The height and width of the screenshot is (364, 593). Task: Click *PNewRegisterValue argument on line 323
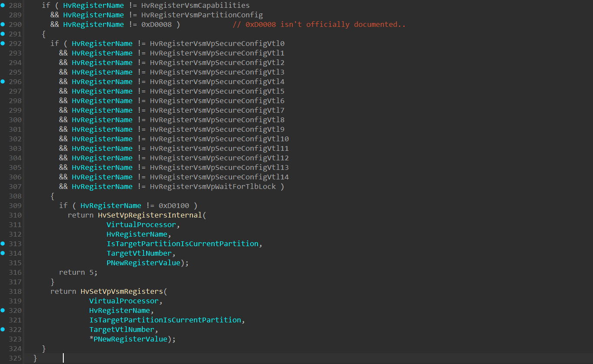(128, 339)
